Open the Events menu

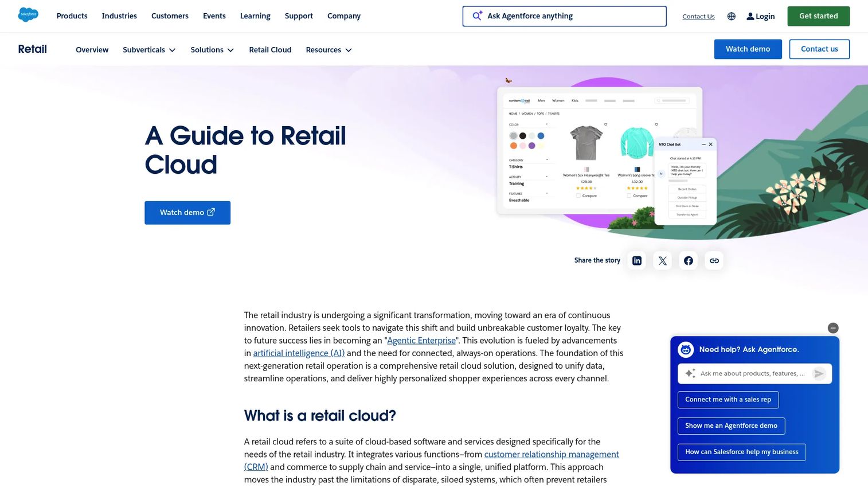point(214,16)
